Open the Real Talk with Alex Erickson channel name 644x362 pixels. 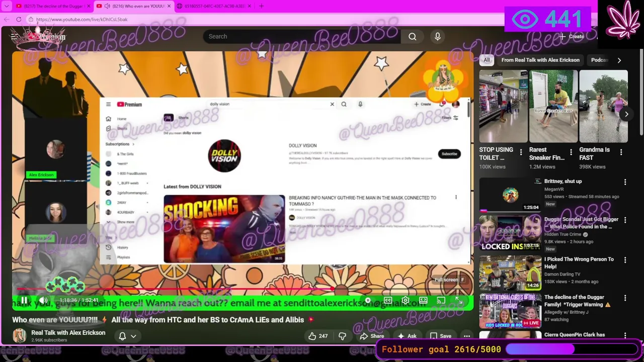[x=68, y=332]
